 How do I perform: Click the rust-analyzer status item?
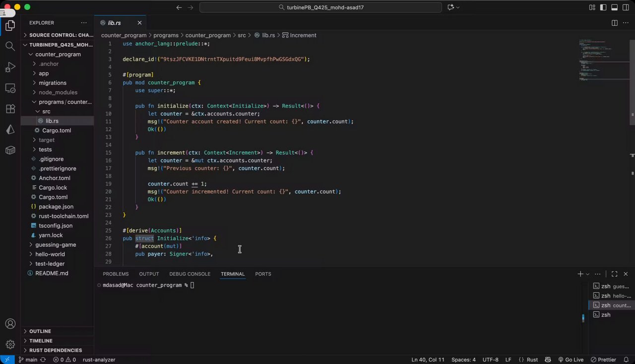click(99, 360)
